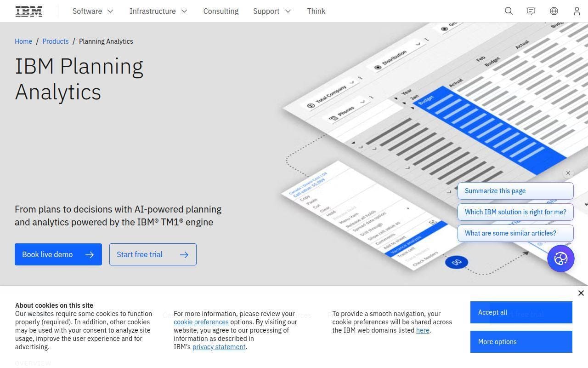Screen dimensions: 588x368
Task: Open the Consulting nav item
Action: [221, 11]
